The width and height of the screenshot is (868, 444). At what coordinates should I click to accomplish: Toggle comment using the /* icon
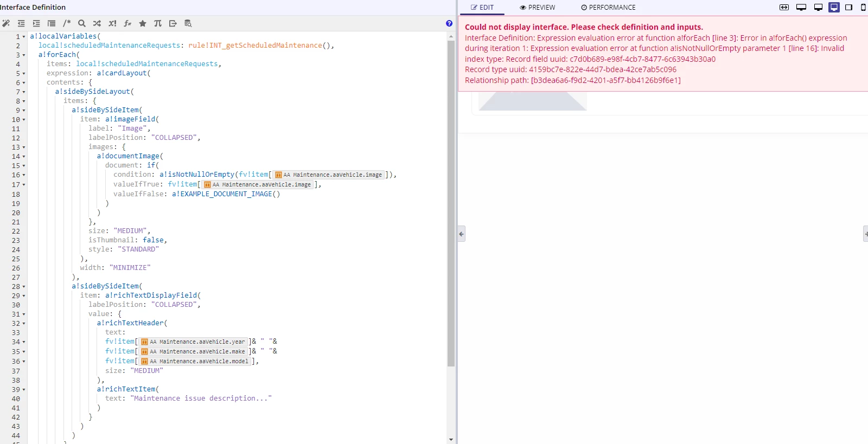pos(67,23)
